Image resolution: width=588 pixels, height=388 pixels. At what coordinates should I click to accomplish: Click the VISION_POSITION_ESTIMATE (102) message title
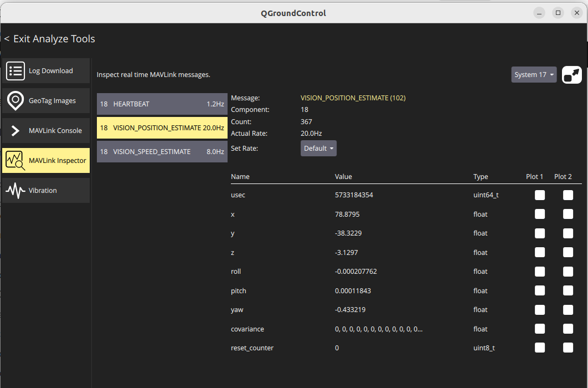tap(353, 98)
